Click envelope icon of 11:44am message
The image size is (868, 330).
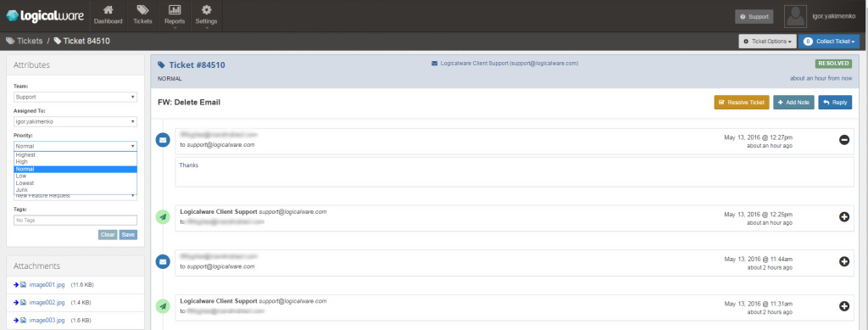tap(163, 261)
